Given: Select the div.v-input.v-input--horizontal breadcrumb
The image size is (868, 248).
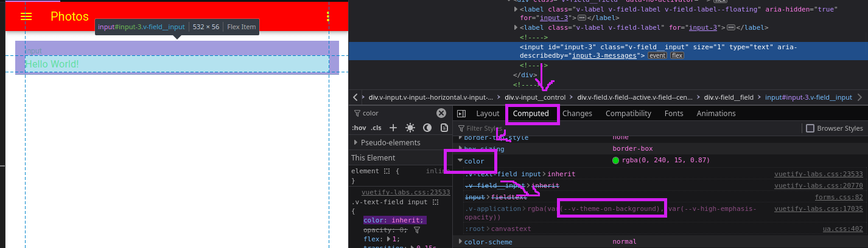Looking at the screenshot, I should tap(431, 97).
